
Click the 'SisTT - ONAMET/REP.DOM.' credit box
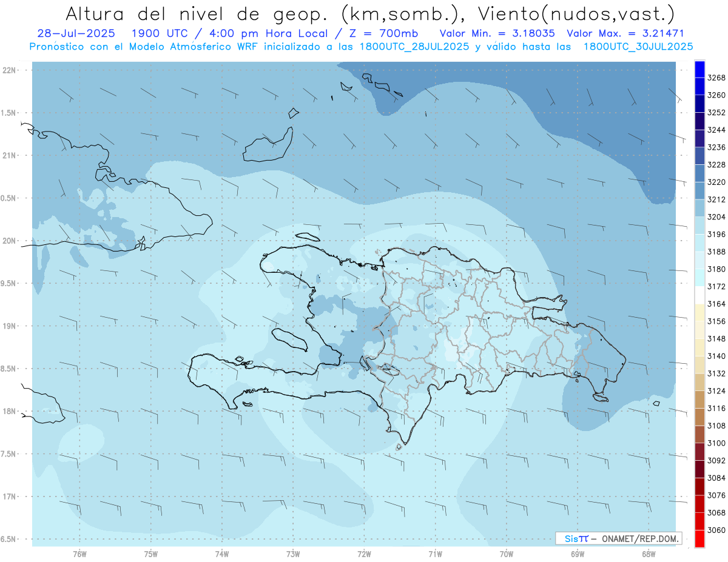(x=618, y=538)
